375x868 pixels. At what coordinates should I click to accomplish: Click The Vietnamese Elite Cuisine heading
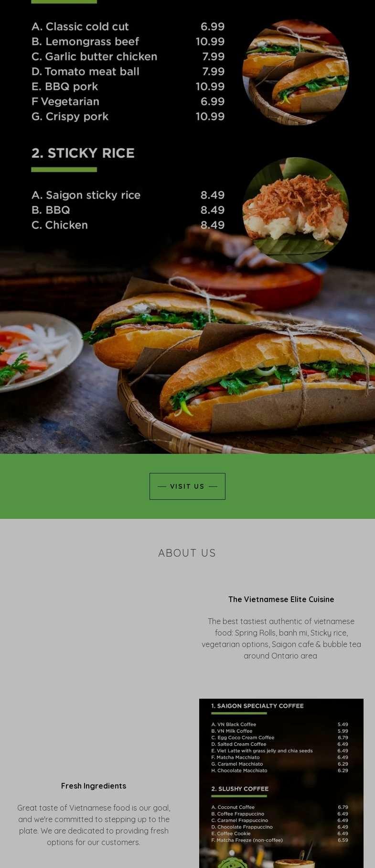[281, 599]
